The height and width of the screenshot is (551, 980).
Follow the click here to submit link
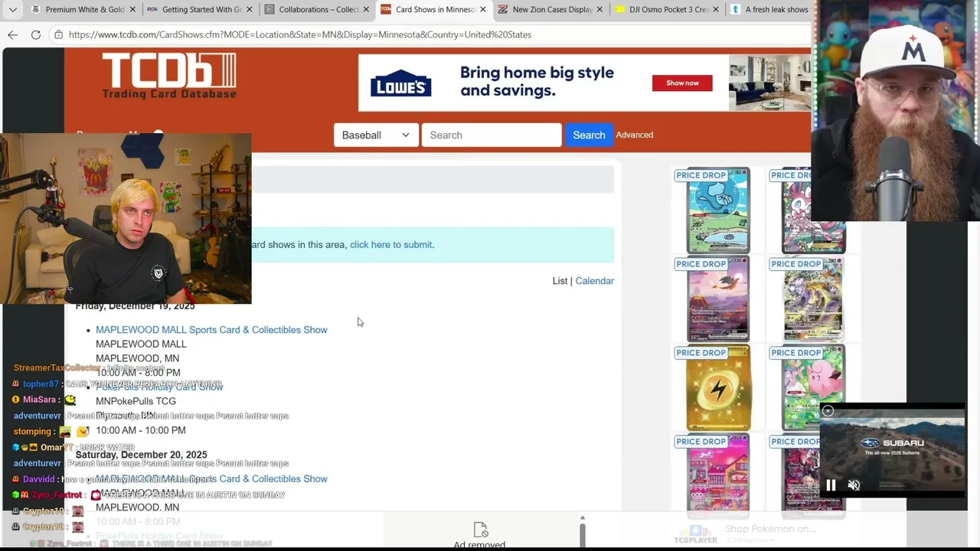[390, 245]
